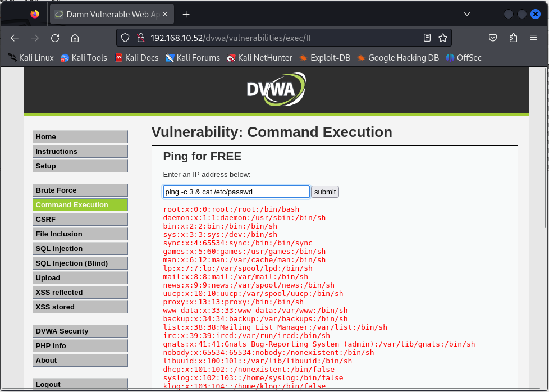Open the extensions puzzle icon
The height and width of the screenshot is (392, 549).
coord(513,38)
